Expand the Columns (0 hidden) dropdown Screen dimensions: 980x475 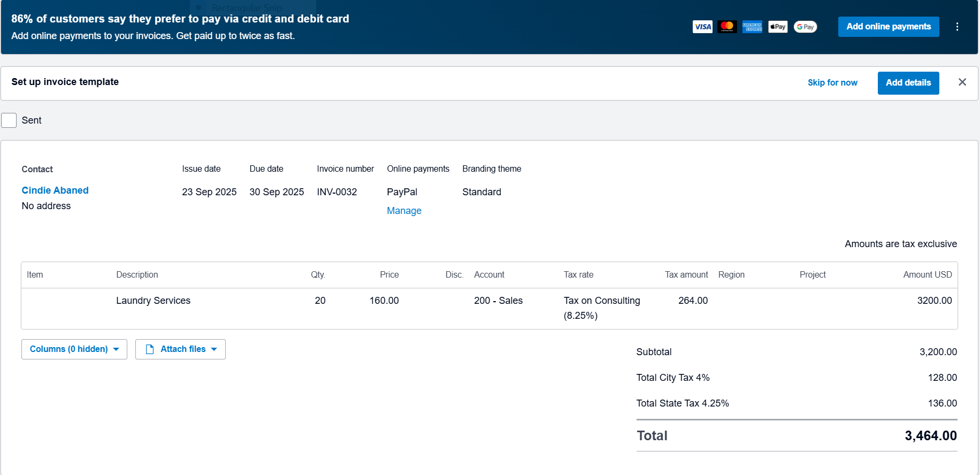click(x=74, y=349)
